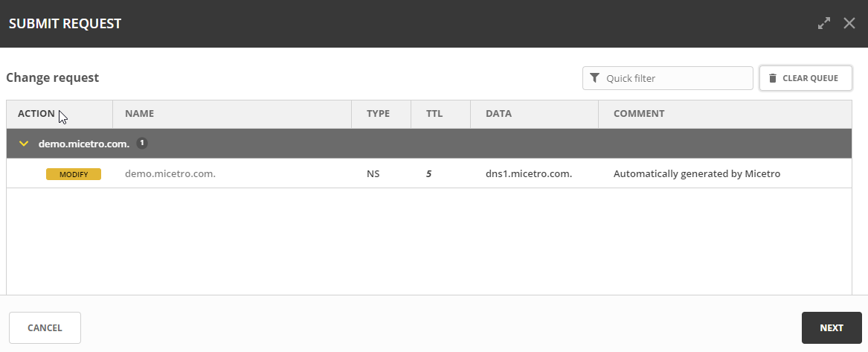Image resolution: width=868 pixels, height=352 pixels.
Task: Proceed with the NEXT button
Action: coord(831,327)
